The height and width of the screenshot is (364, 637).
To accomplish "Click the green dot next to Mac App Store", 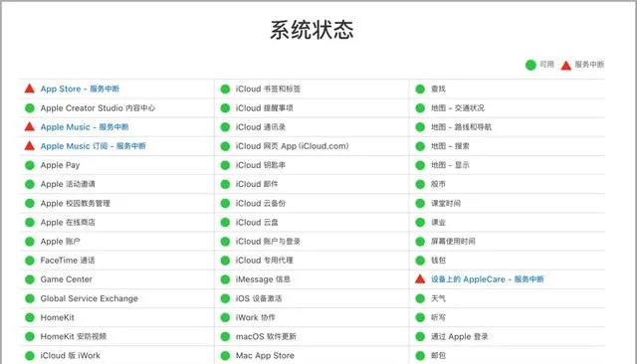I will 225,355.
